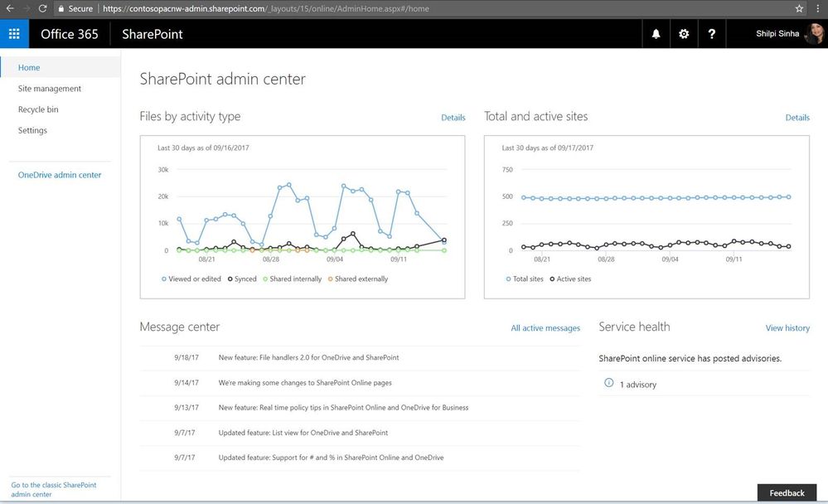Toggle the Viewed or edited legend item
828x504 pixels.
point(191,279)
